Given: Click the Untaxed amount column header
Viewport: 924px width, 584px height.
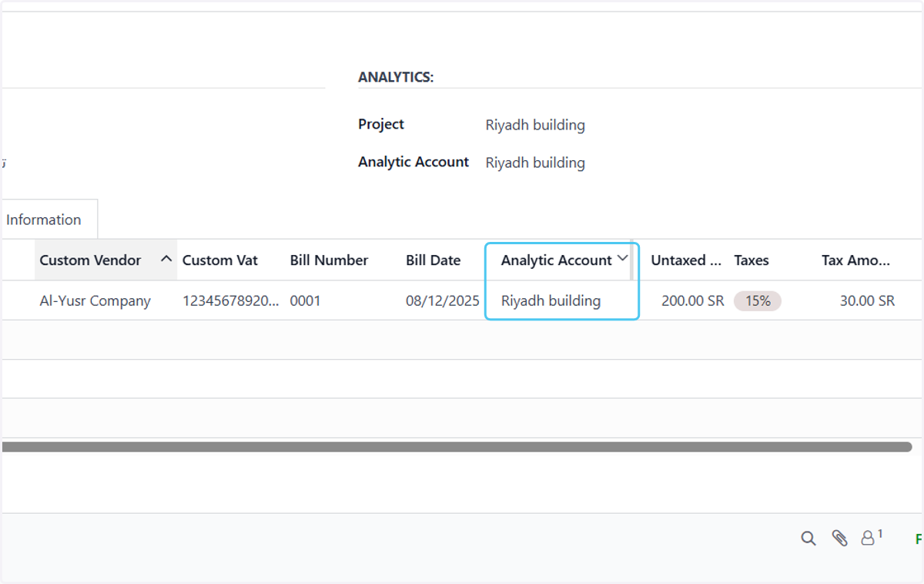Looking at the screenshot, I should [x=686, y=260].
